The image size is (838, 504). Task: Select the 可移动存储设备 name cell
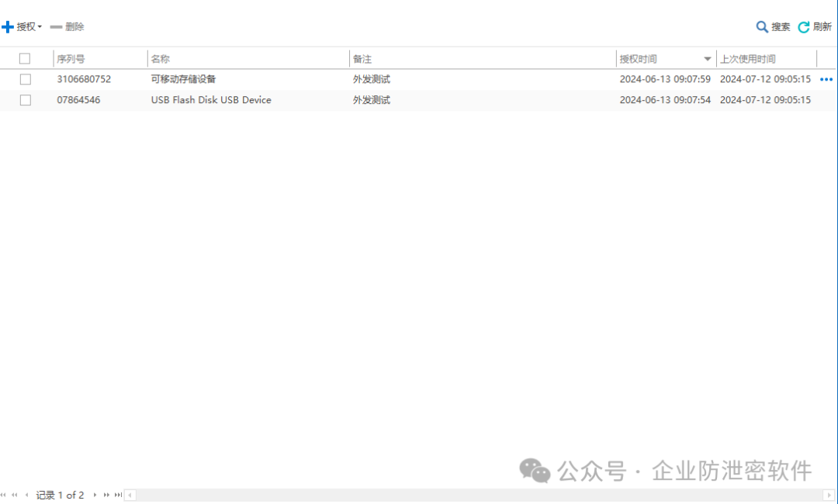click(x=183, y=79)
